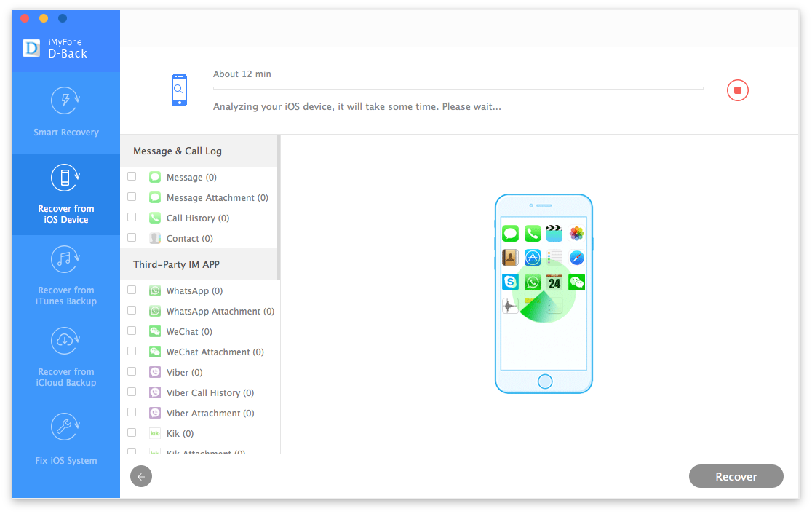The width and height of the screenshot is (812, 514).
Task: Click the Contact icon in list
Action: pos(155,238)
